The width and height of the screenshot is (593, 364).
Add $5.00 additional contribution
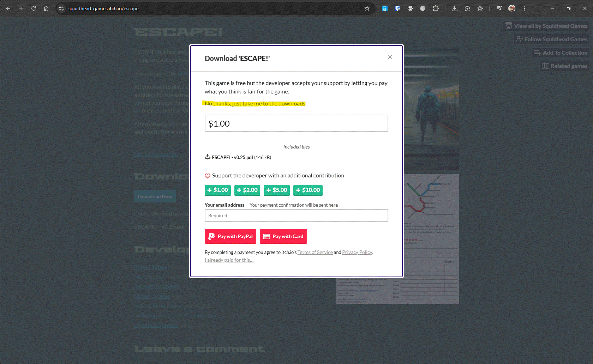pyautogui.click(x=277, y=190)
